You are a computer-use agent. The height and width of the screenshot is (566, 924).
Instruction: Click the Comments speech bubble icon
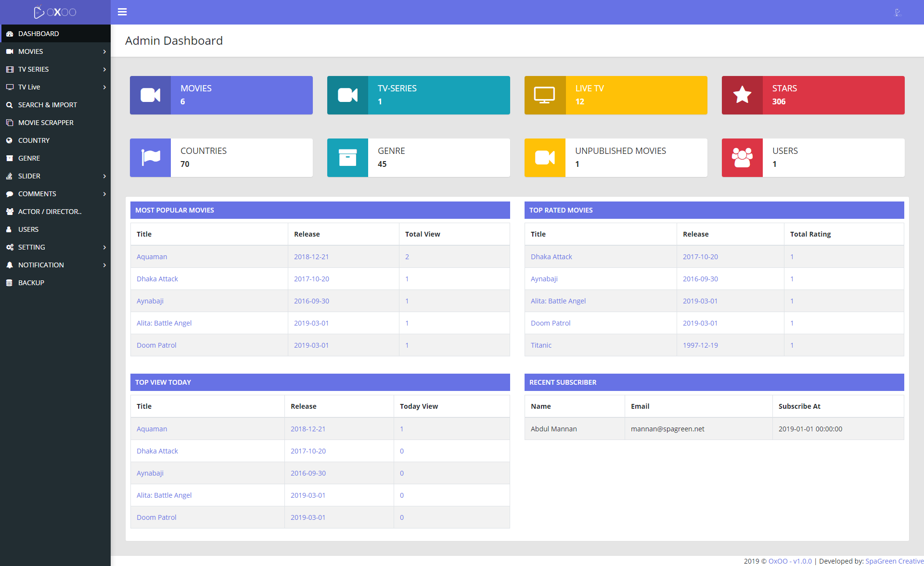tap(10, 194)
